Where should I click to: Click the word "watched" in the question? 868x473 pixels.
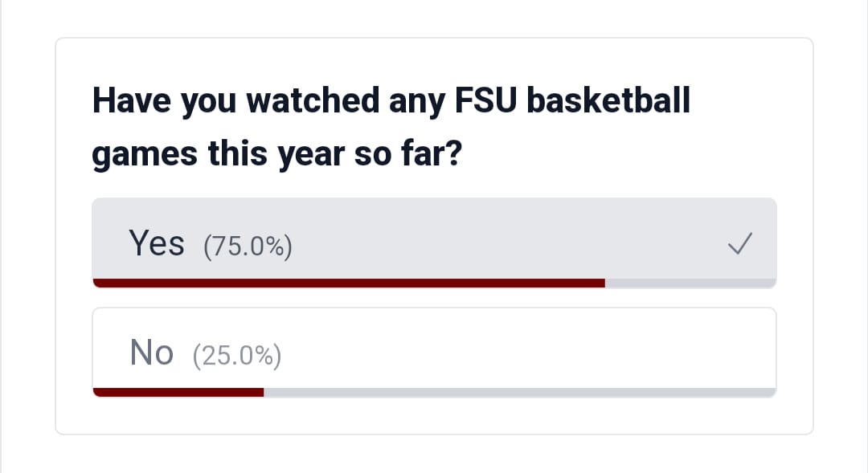pos(313,100)
